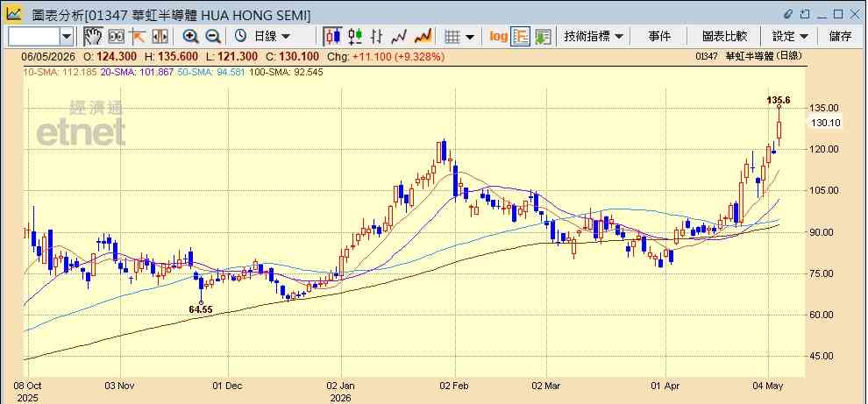This screenshot has width=868, height=404.
Task: Click the 135.6 high price marker
Action: pos(778,100)
